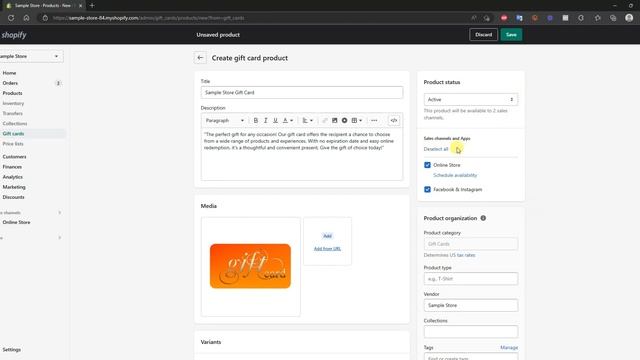Click Add from URL link
The width and height of the screenshot is (640, 360).
click(327, 249)
